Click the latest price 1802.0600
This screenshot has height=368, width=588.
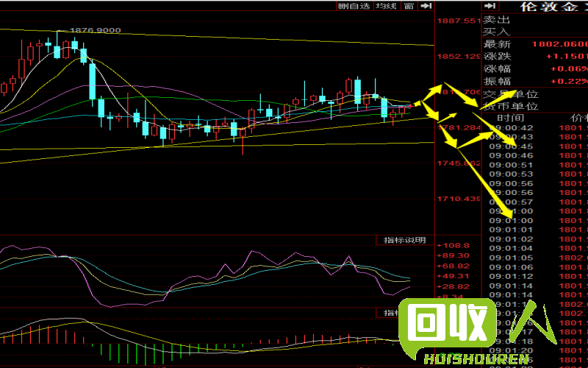pyautogui.click(x=560, y=44)
